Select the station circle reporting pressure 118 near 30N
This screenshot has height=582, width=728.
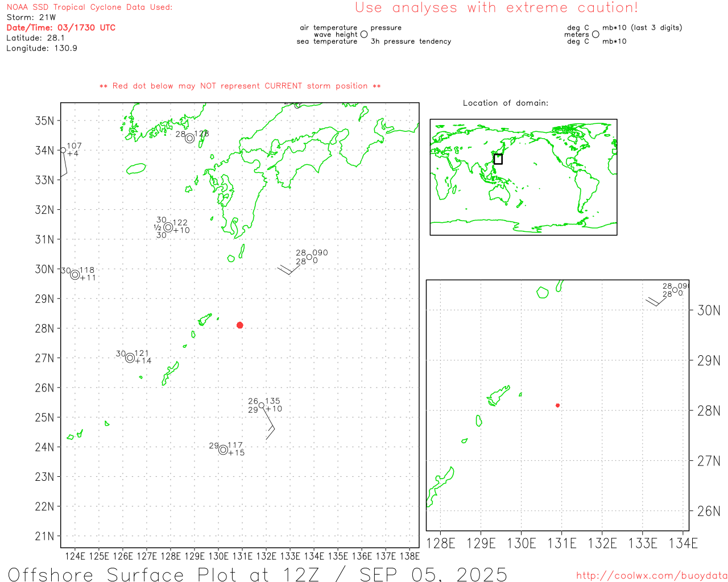tap(75, 275)
